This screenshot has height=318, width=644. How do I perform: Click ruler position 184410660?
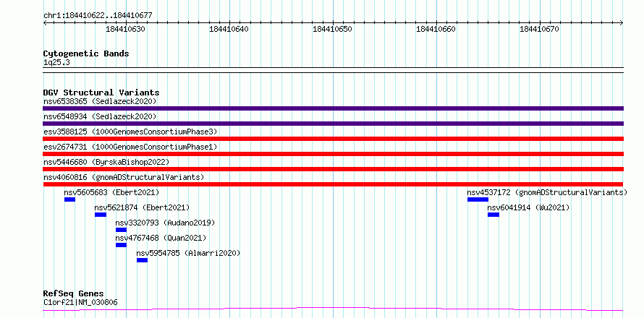coord(436,29)
